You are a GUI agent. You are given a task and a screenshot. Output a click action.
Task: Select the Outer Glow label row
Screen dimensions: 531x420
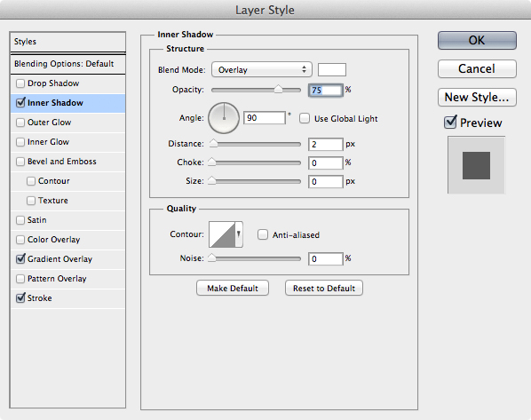[x=67, y=123]
